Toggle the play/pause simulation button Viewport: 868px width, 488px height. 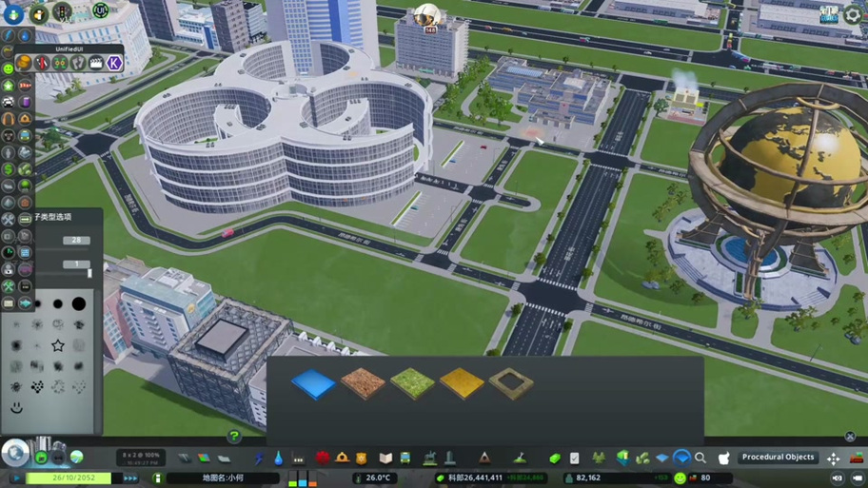[16, 478]
